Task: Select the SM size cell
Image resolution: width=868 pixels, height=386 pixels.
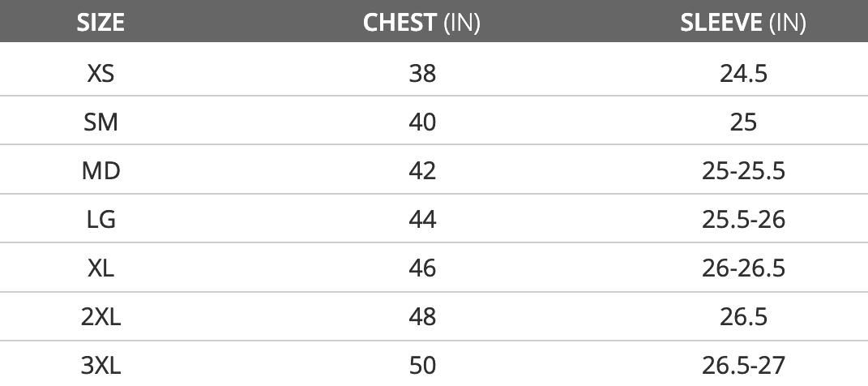Action: (x=100, y=122)
